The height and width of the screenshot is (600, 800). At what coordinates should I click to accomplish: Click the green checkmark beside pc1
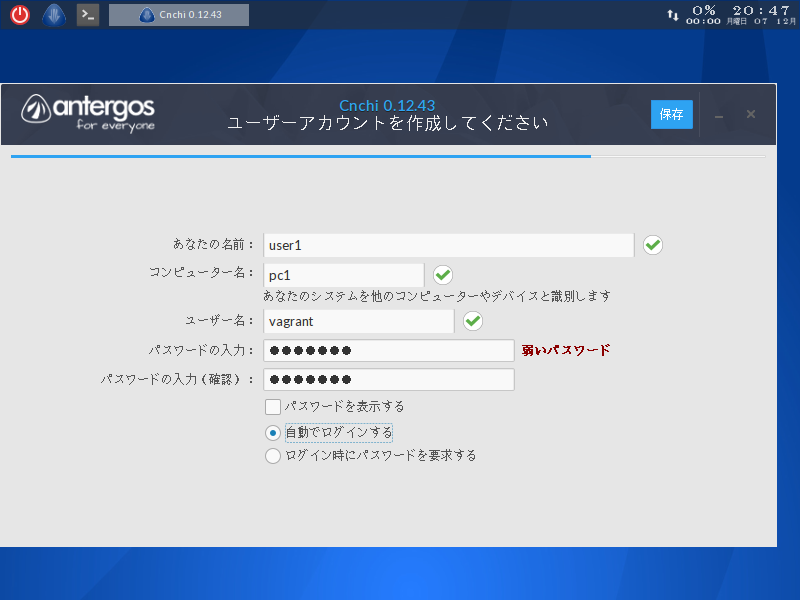[x=442, y=274]
